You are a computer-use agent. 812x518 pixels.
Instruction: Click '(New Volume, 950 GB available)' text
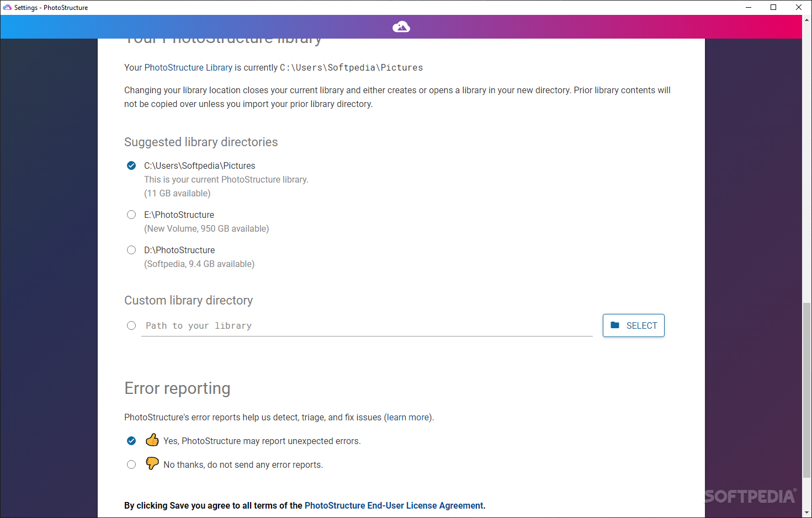coord(206,228)
